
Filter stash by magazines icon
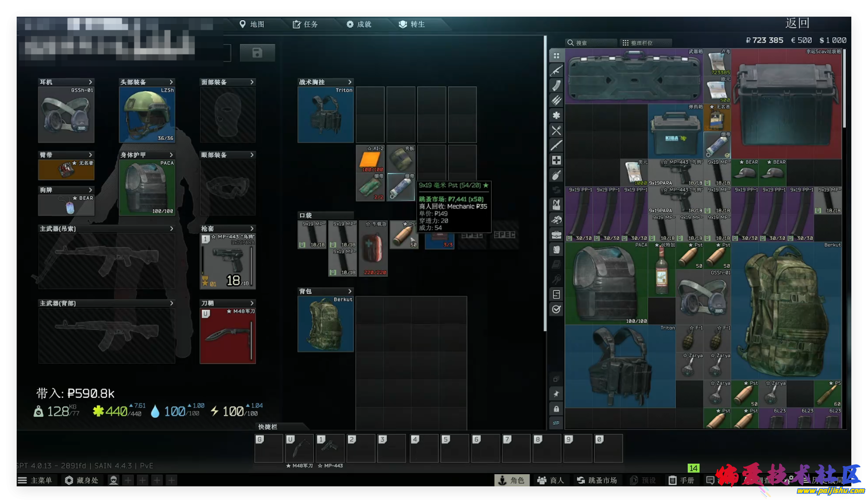556,86
